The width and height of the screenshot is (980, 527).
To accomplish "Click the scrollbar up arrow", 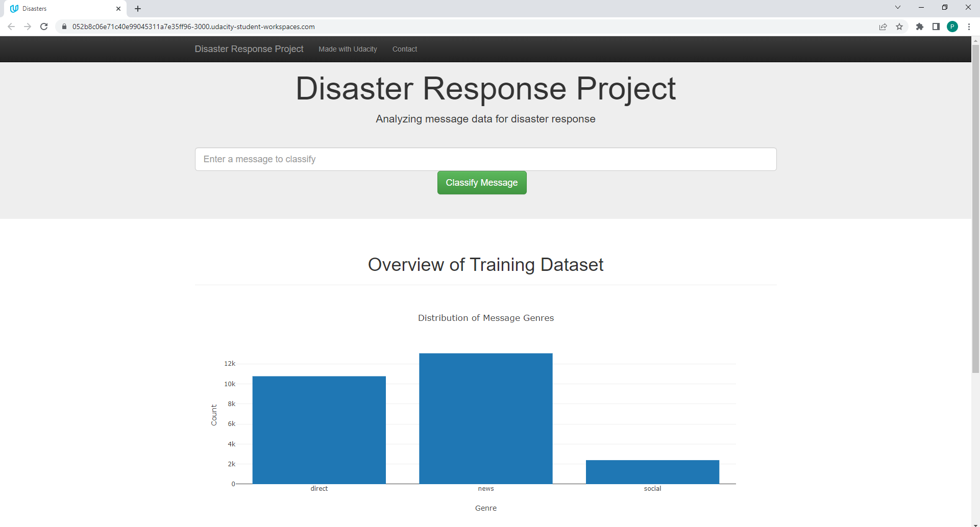I will (975, 40).
